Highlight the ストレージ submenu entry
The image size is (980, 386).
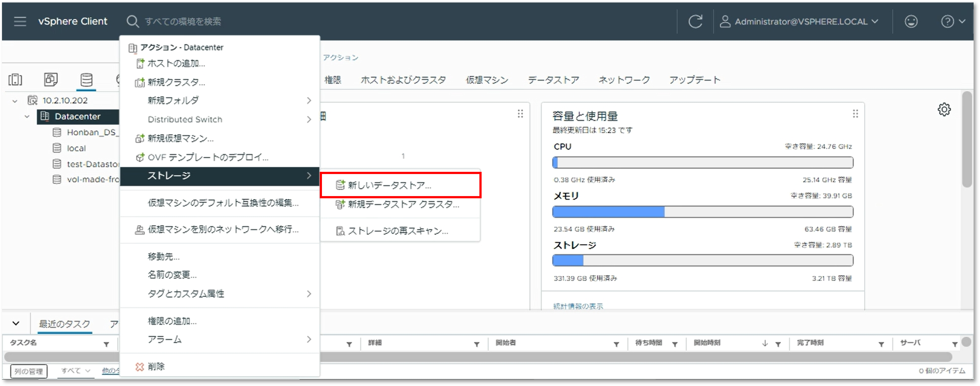pyautogui.click(x=219, y=176)
